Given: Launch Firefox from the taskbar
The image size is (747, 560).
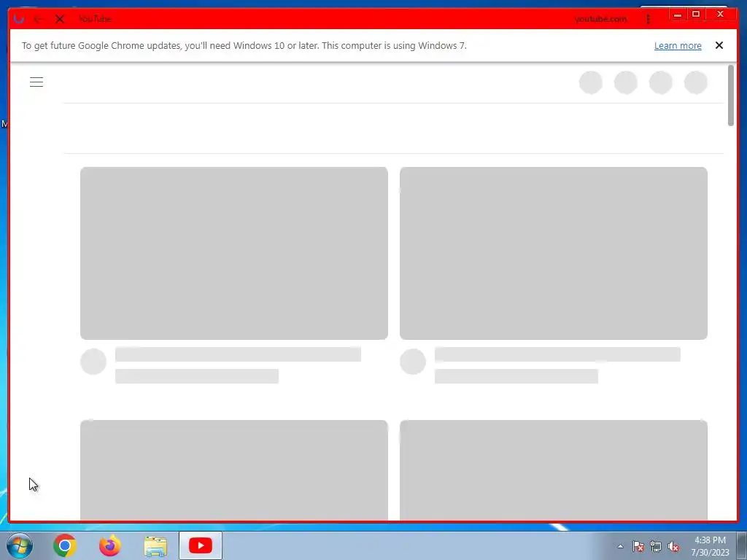Looking at the screenshot, I should [110, 545].
